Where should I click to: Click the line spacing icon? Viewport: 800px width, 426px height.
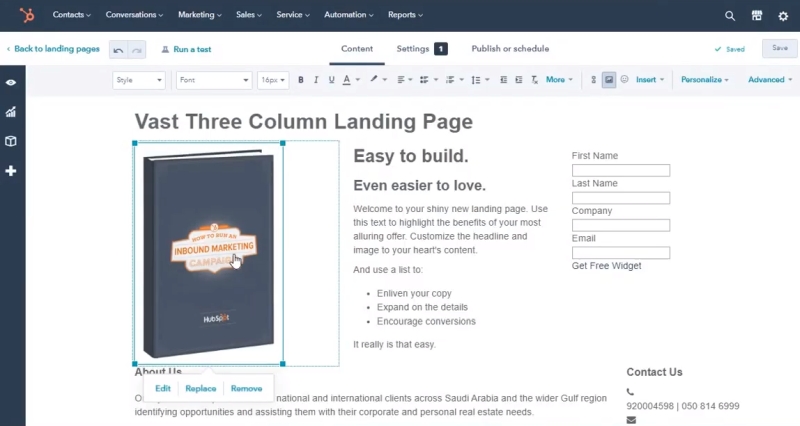476,80
